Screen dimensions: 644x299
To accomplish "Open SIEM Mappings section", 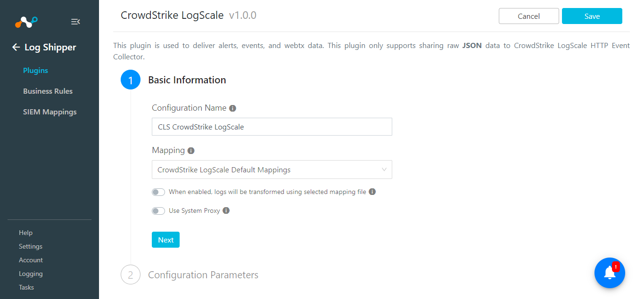I will tap(50, 112).
